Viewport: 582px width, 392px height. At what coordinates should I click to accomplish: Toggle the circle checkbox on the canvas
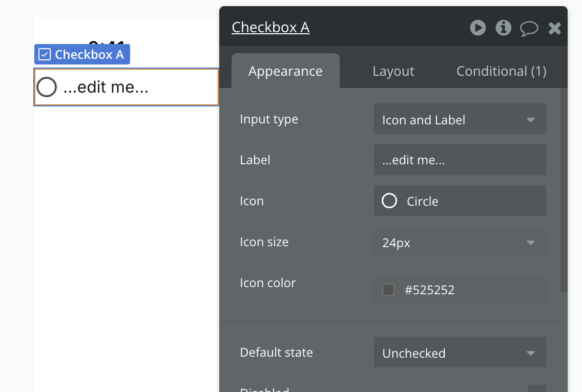47,87
